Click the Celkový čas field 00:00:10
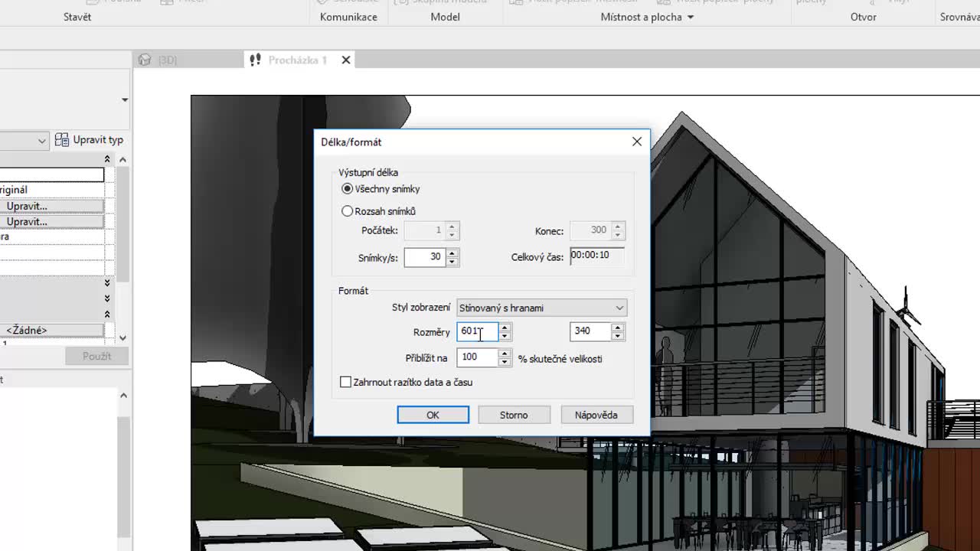The width and height of the screenshot is (980, 551). 597,256
